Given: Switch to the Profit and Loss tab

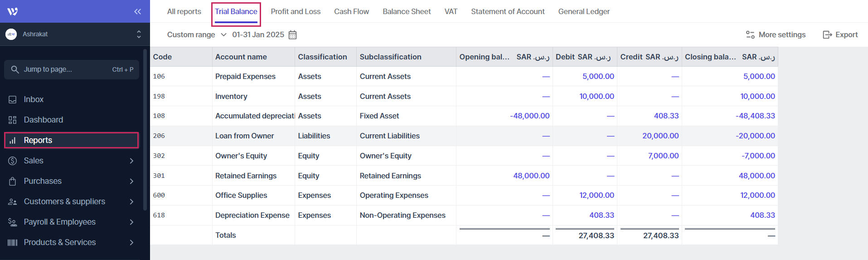Looking at the screenshot, I should tap(296, 11).
